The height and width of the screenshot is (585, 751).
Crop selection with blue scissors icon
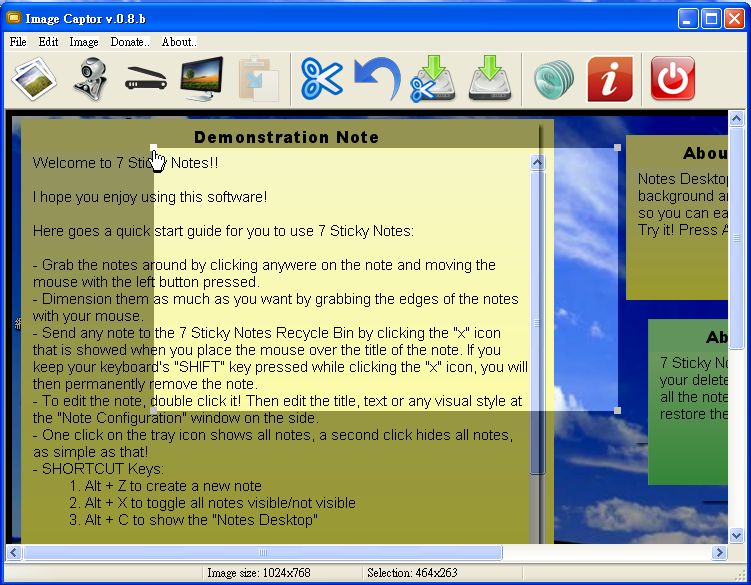click(x=321, y=79)
